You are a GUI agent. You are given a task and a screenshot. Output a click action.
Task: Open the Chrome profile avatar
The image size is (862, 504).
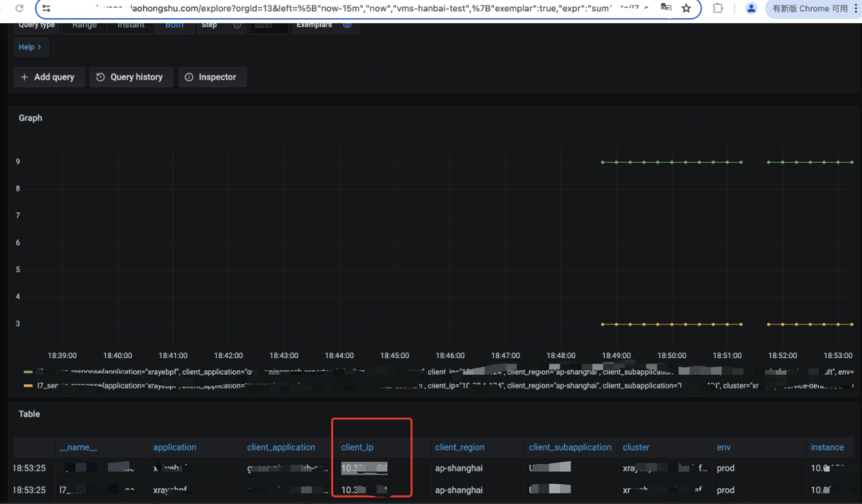point(751,8)
